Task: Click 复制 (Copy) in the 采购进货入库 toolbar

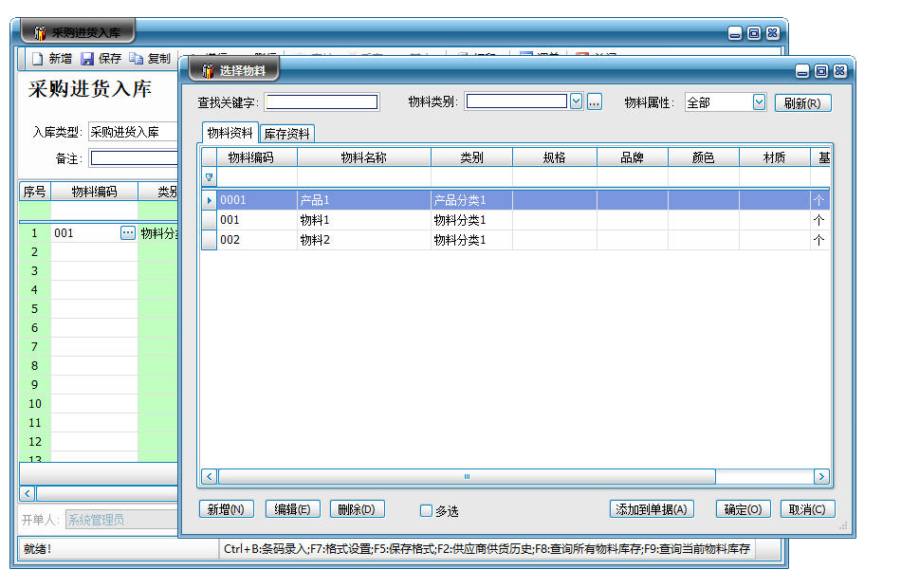Action: [x=150, y=59]
